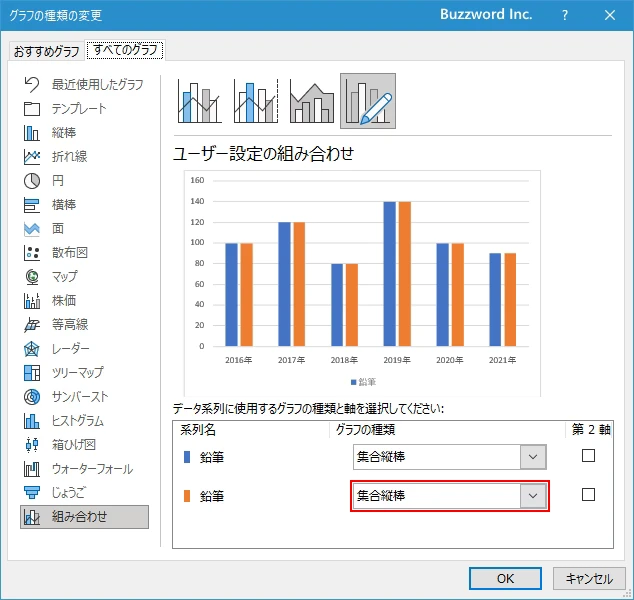Choose the line chart (折れ線) icon
This screenshot has width=634, height=600.
tap(32, 157)
